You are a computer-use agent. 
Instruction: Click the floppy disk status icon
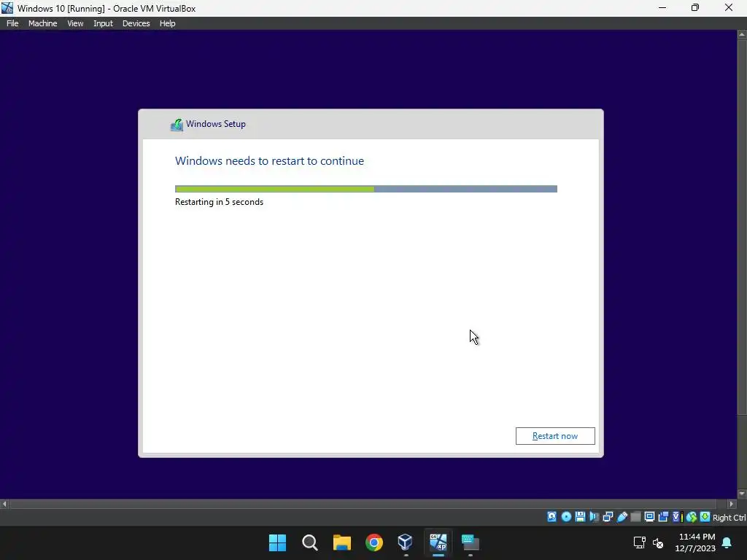[x=580, y=517]
